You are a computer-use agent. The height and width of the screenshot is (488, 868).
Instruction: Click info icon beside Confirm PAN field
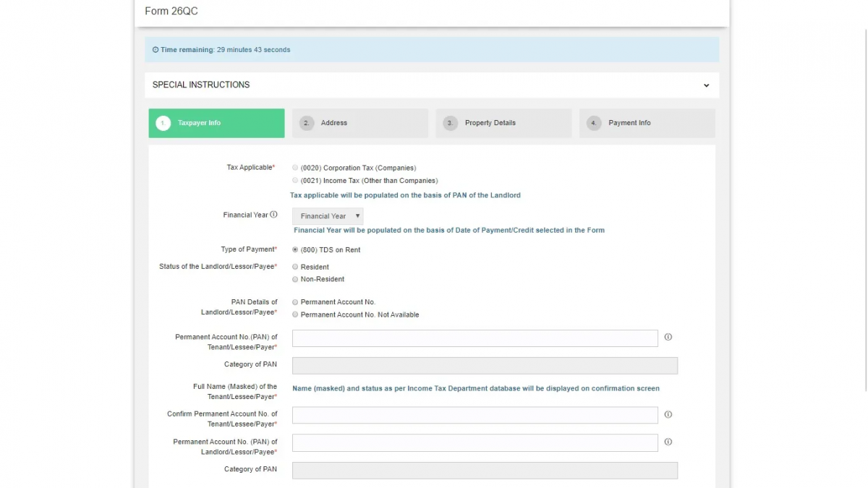668,414
